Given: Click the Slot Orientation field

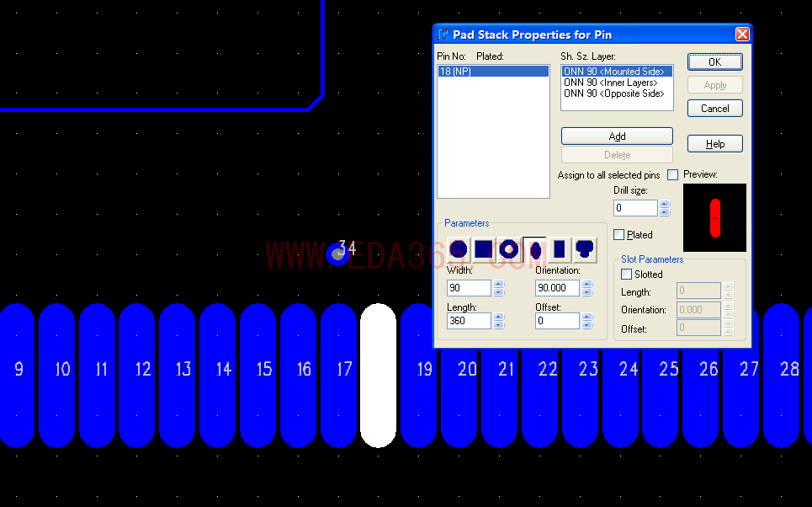Looking at the screenshot, I should 698,309.
